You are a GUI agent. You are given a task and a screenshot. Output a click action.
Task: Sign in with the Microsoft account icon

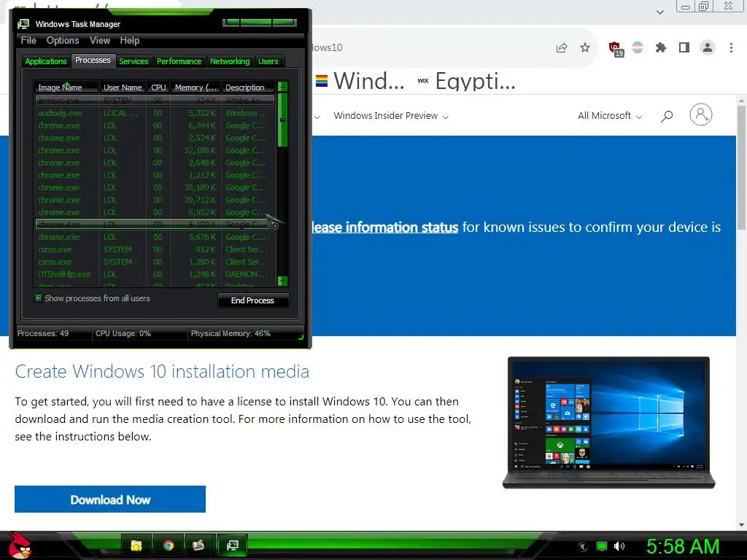click(x=701, y=114)
